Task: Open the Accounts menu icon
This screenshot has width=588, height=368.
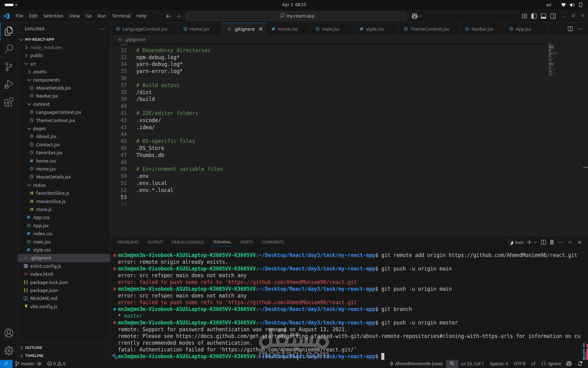Action: (9, 333)
